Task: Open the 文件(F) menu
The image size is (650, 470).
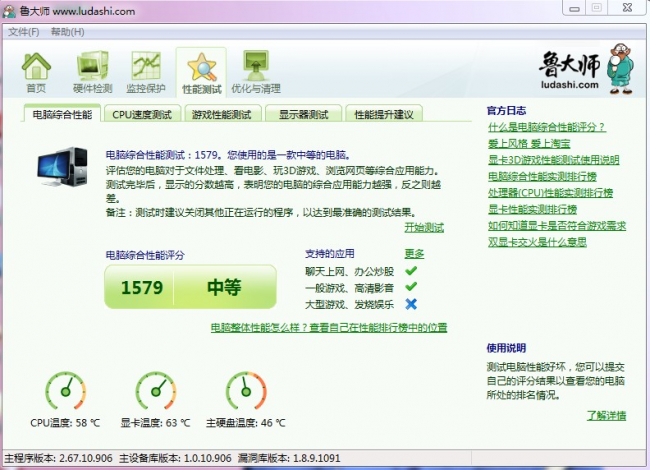Action: click(24, 32)
